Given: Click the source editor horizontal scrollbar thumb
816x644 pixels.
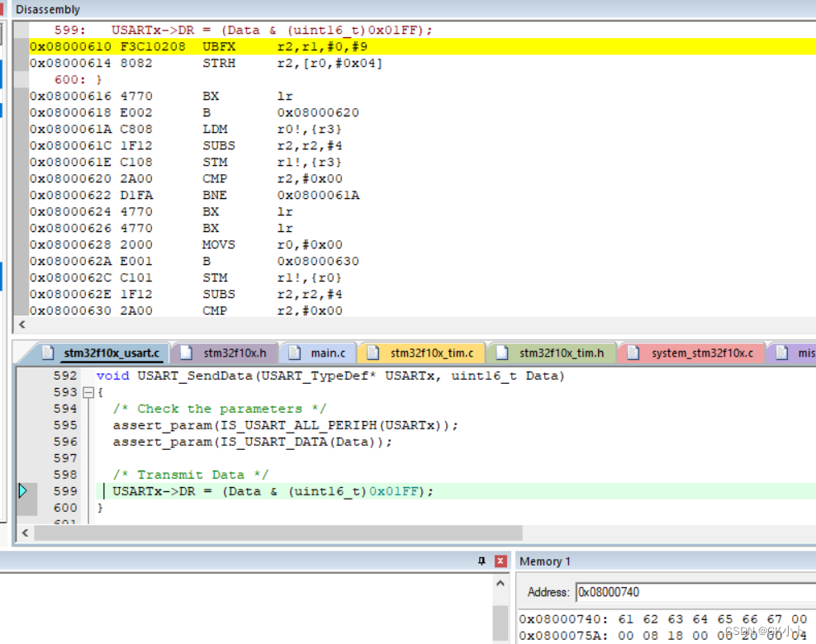Looking at the screenshot, I should (278, 533).
